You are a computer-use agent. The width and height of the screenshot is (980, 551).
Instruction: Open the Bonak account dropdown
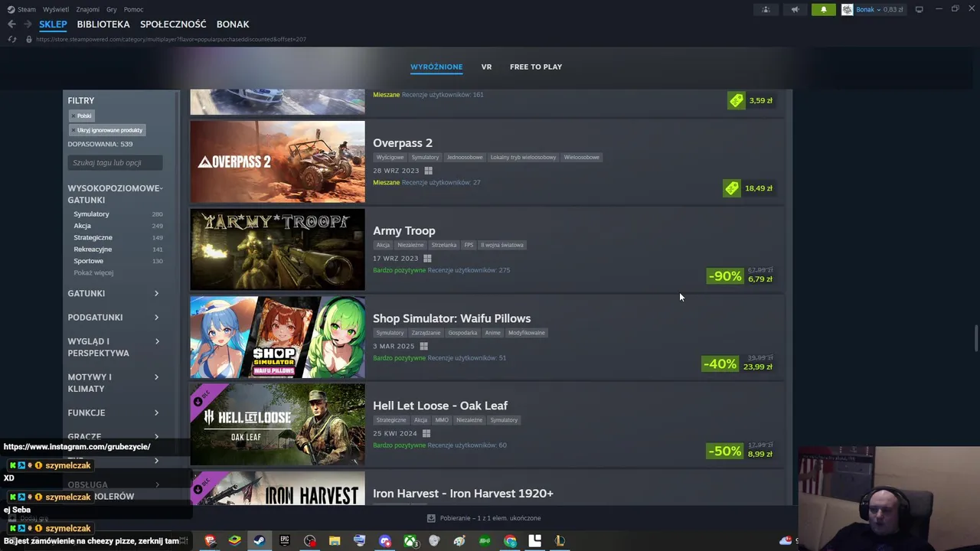point(868,9)
